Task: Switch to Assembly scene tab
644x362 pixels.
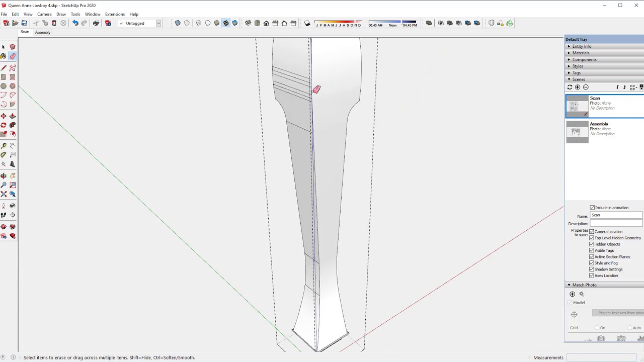Action: click(43, 32)
